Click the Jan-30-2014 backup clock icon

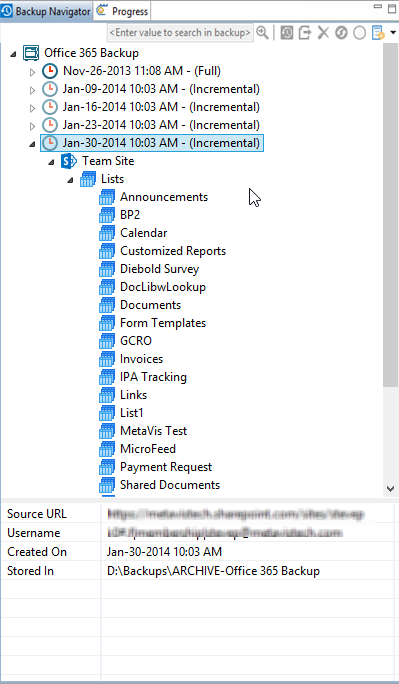coord(50,143)
